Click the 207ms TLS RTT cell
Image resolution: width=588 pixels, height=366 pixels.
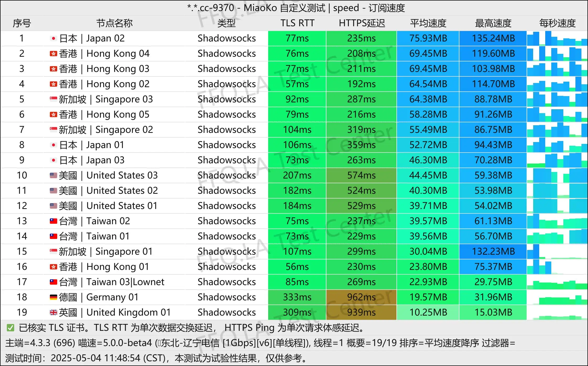coord(297,175)
